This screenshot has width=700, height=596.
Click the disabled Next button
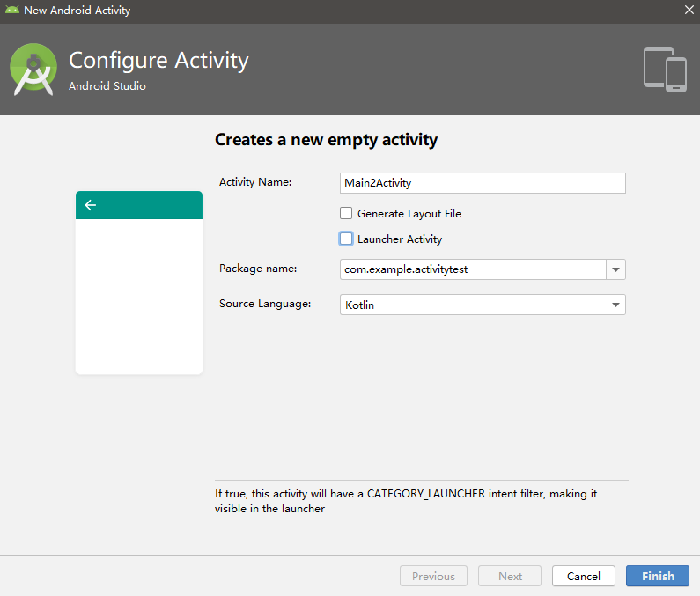(x=510, y=576)
